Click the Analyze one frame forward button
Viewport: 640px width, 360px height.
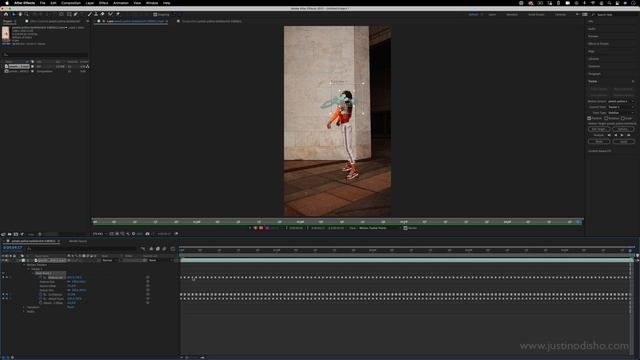coord(629,135)
